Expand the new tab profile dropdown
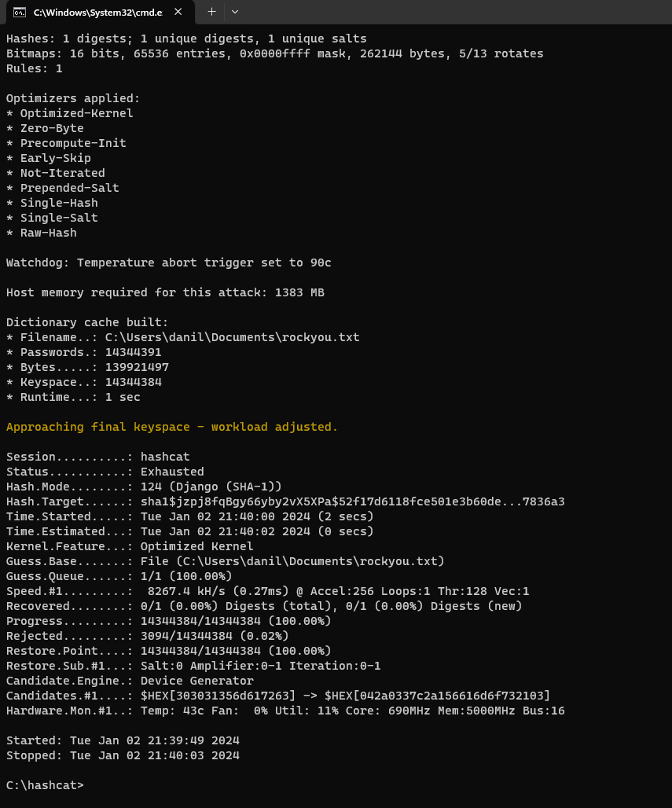This screenshot has width=672, height=808. click(x=235, y=12)
